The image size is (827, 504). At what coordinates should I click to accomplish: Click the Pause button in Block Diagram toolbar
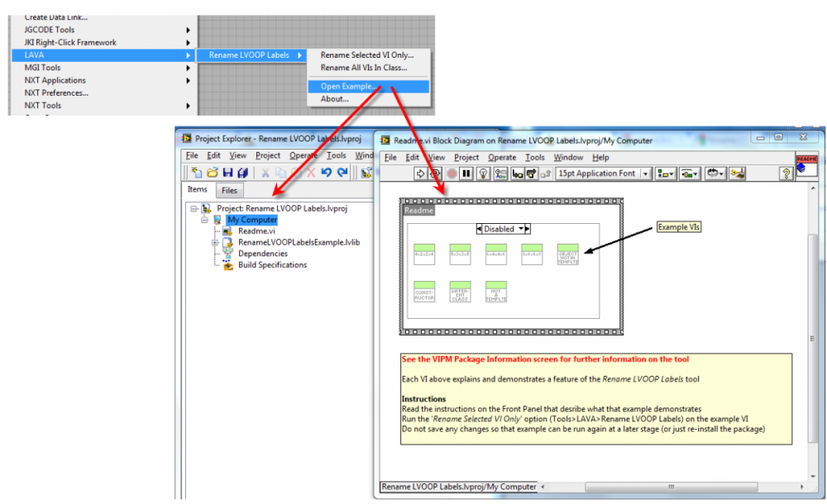click(466, 174)
